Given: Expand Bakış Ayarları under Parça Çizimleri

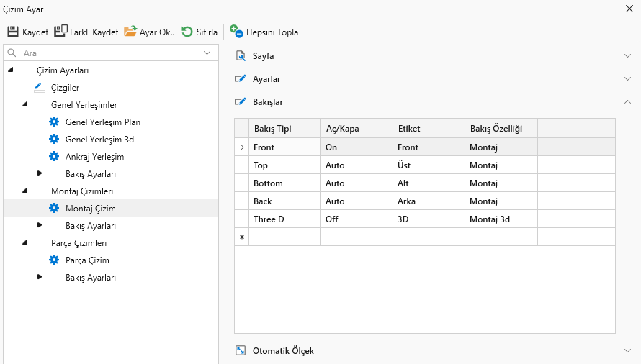Looking at the screenshot, I should pos(40,277).
